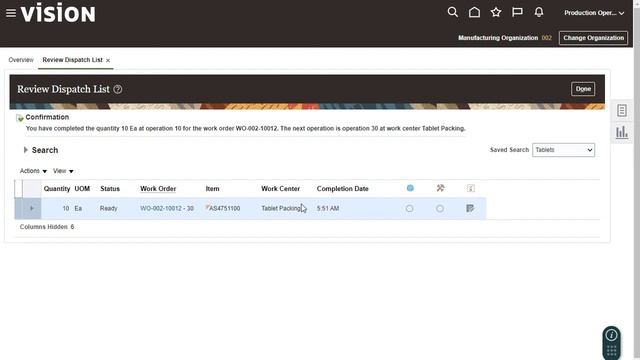Open help icon beside Review Dispatch List
The width and height of the screenshot is (640, 360).
(x=118, y=89)
